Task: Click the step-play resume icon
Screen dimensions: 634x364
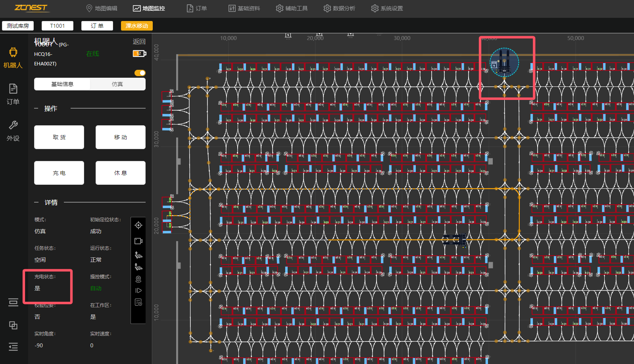Action: (138, 290)
